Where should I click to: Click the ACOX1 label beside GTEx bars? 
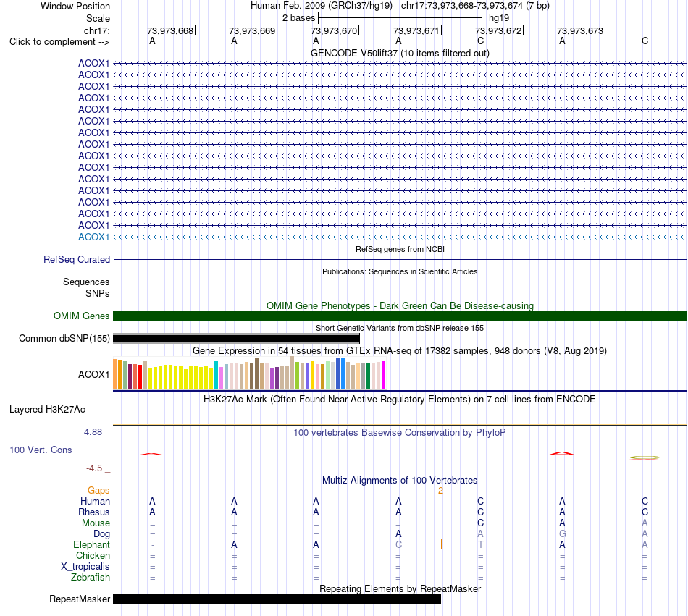click(x=93, y=374)
